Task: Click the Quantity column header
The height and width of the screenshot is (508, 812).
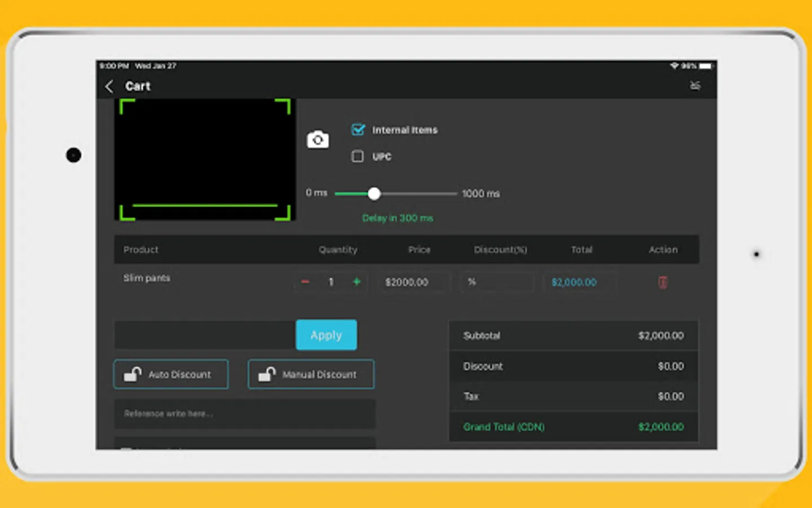Action: 338,249
